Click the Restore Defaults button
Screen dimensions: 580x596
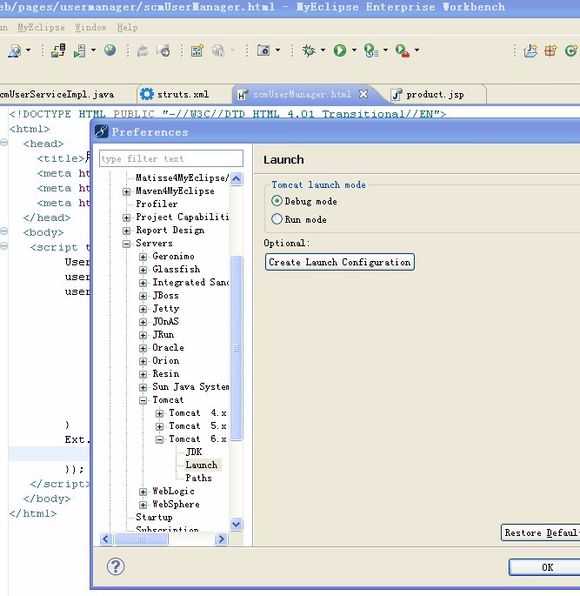541,533
